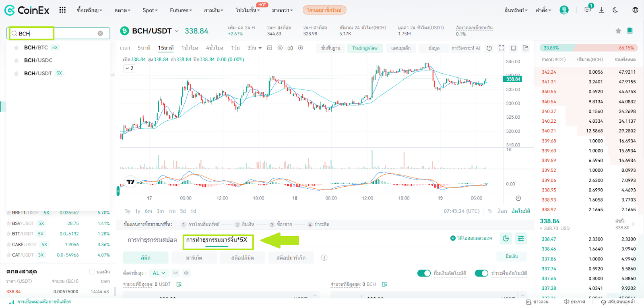Click the chart reset power icon
This screenshot has width=644, height=305.
(489, 48)
